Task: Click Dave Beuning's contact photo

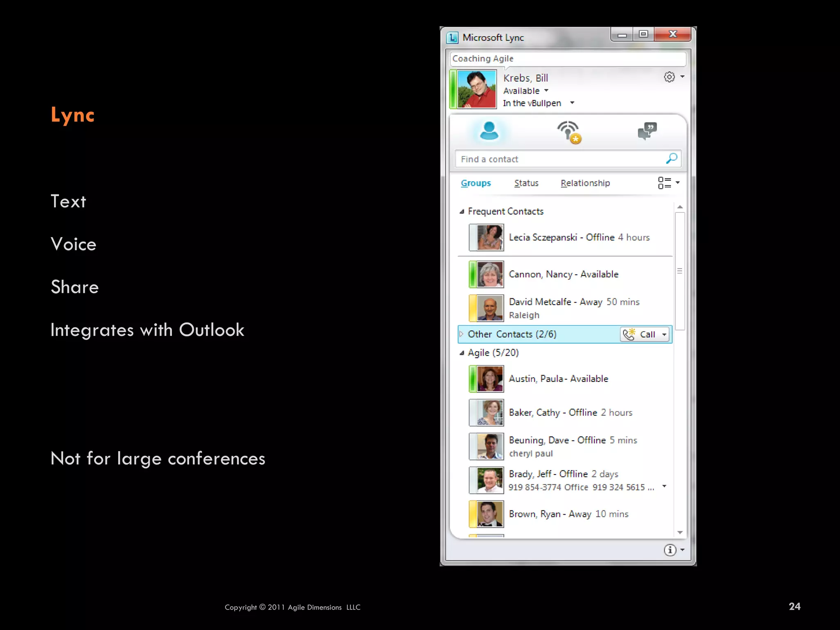Action: (490, 446)
